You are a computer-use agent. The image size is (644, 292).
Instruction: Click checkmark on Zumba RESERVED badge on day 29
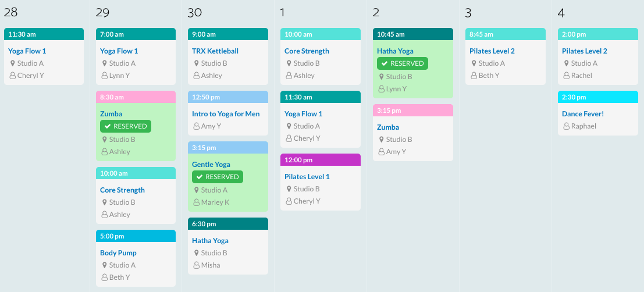(x=107, y=126)
